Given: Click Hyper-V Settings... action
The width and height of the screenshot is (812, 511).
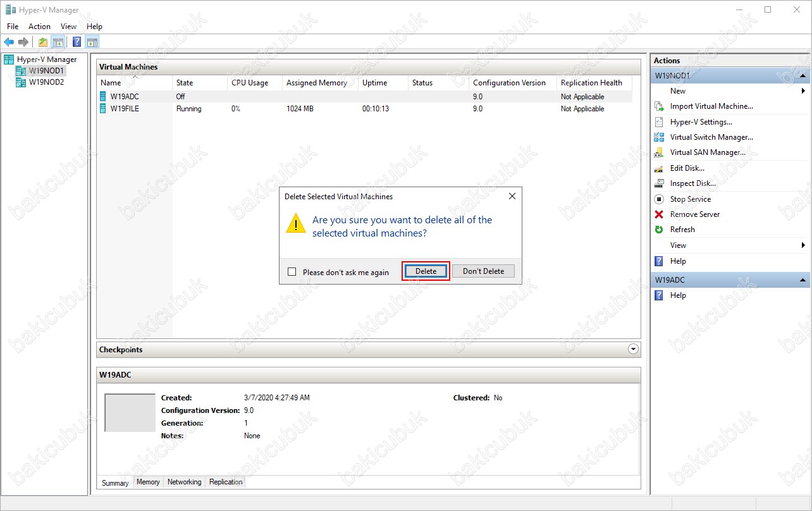Looking at the screenshot, I should 701,122.
